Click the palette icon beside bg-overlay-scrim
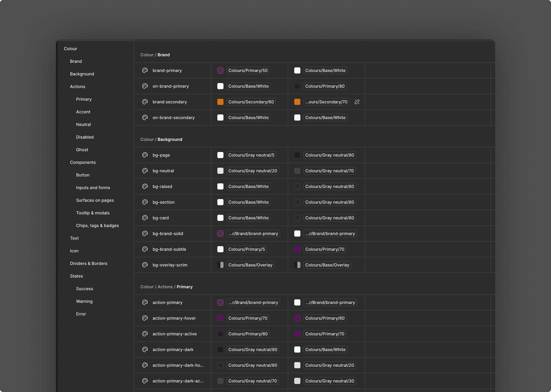551x392 pixels. click(145, 265)
